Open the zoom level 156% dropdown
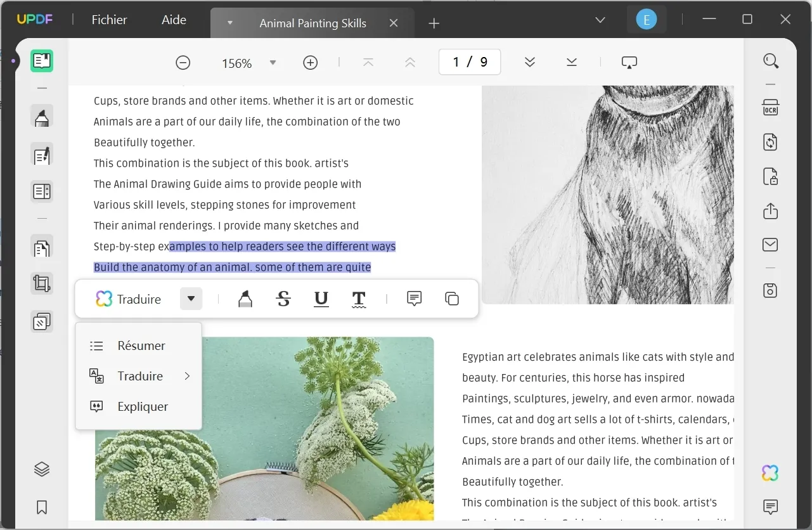 pyautogui.click(x=273, y=63)
